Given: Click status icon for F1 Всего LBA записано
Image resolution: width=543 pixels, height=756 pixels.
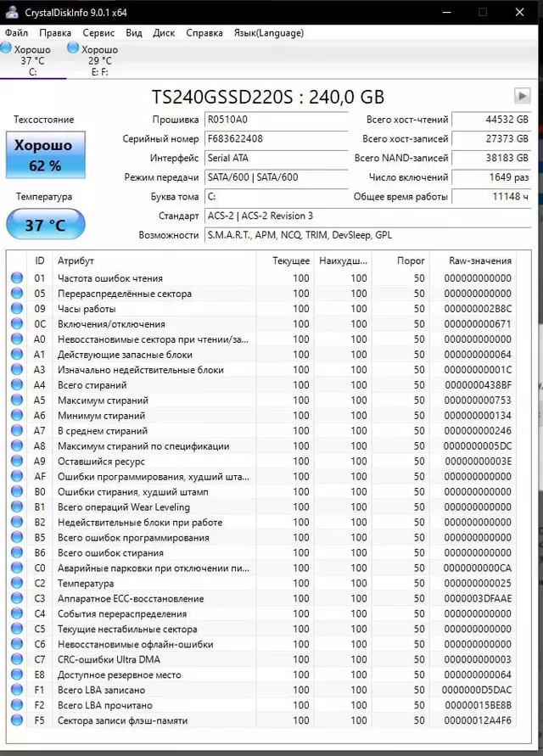Looking at the screenshot, I should pos(17,690).
